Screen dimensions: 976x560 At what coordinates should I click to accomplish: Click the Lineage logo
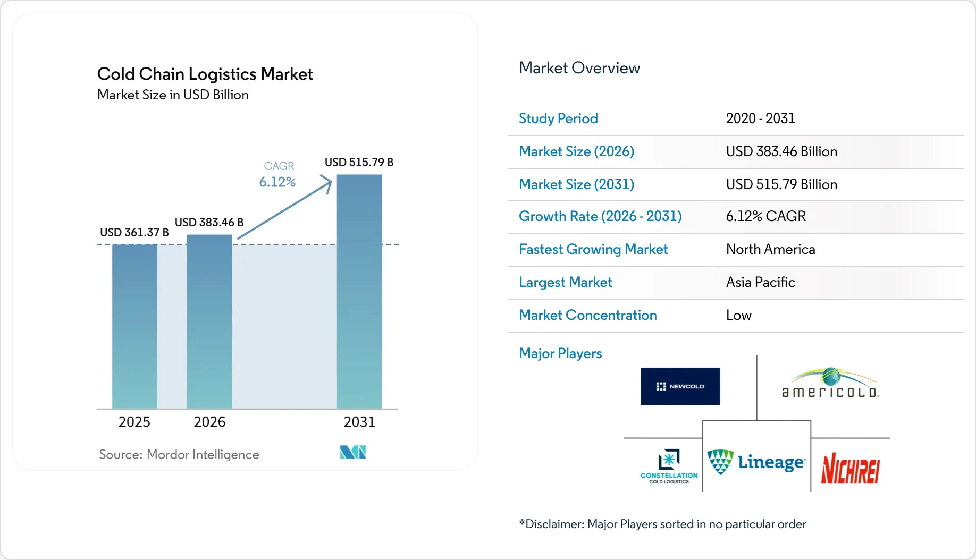(756, 462)
